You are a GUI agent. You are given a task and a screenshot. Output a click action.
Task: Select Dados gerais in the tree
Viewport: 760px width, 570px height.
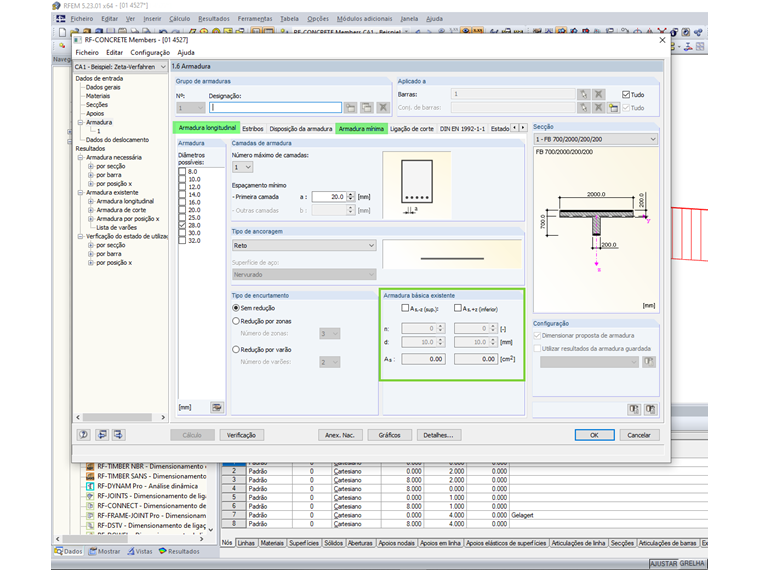point(103,87)
